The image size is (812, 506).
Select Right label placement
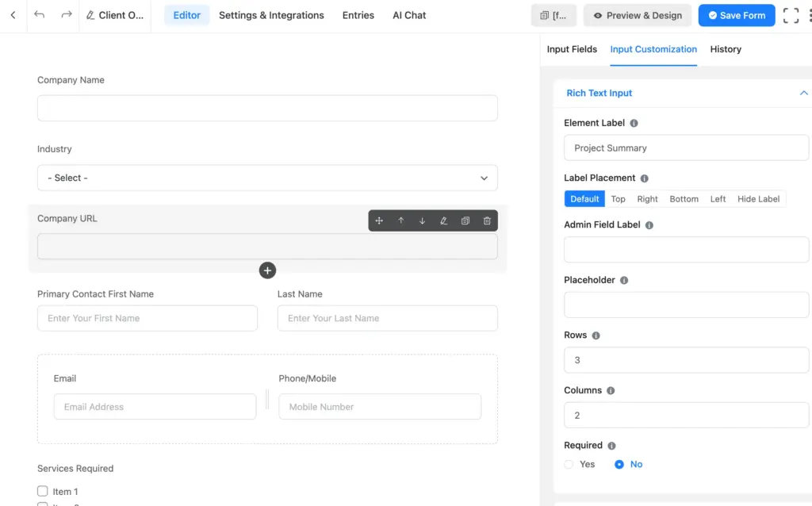point(647,199)
